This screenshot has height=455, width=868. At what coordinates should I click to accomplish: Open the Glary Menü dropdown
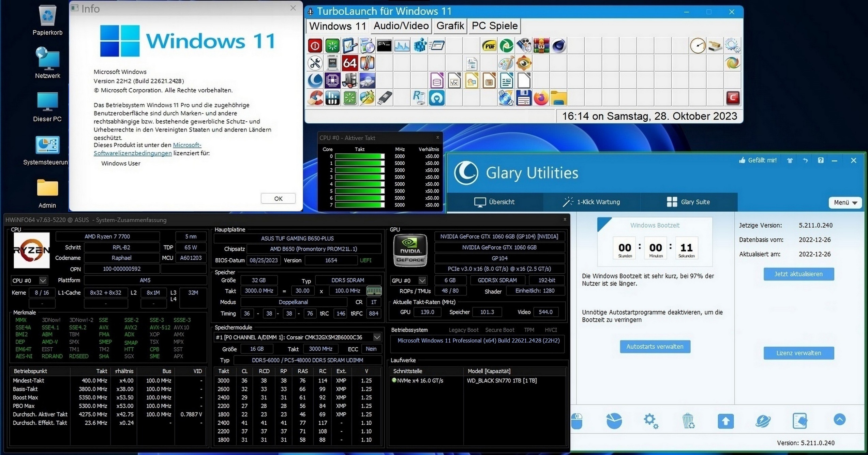pos(845,202)
